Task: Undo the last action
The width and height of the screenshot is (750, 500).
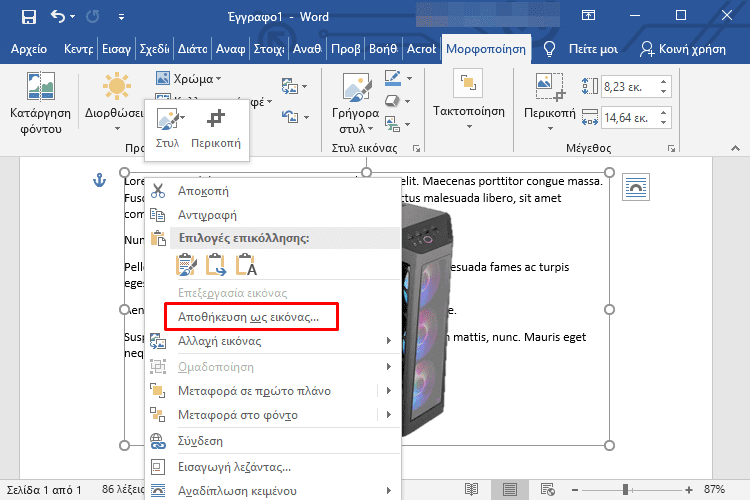Action: (x=58, y=17)
